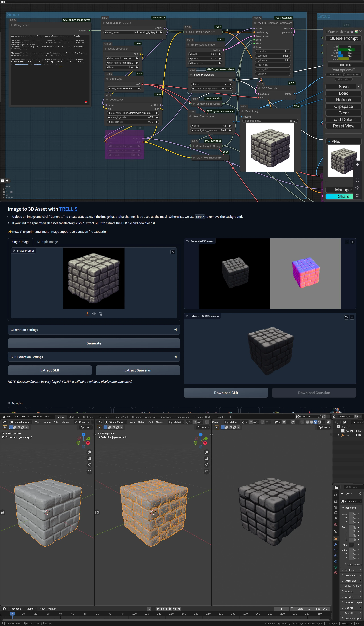Switch to the Multiple Images tab

pyautogui.click(x=48, y=242)
